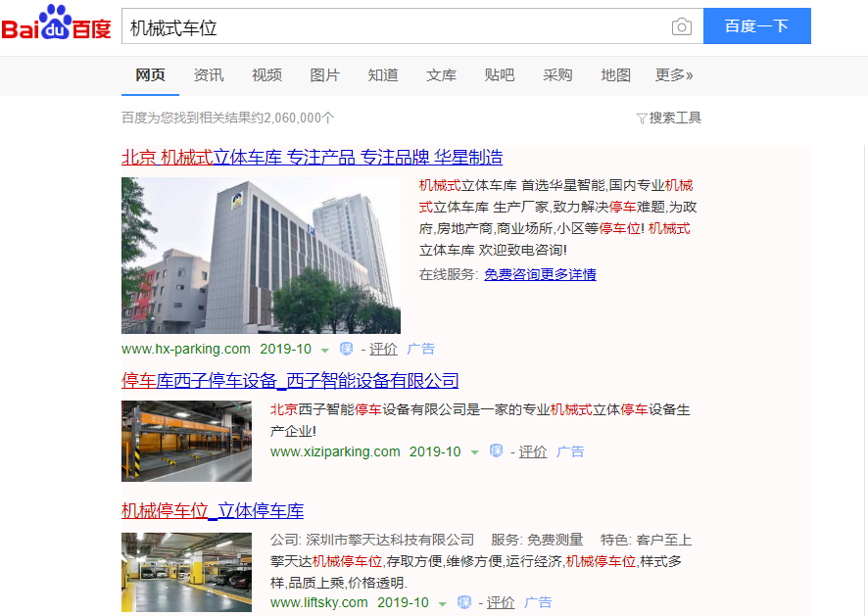Select the 网页 tab

150,74
